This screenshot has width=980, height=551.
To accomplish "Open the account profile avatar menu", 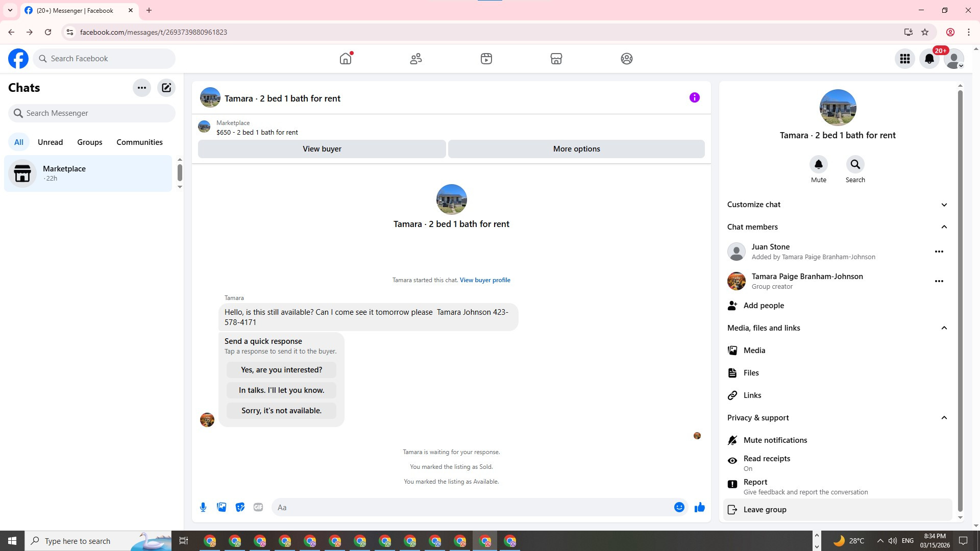I will click(x=954, y=59).
